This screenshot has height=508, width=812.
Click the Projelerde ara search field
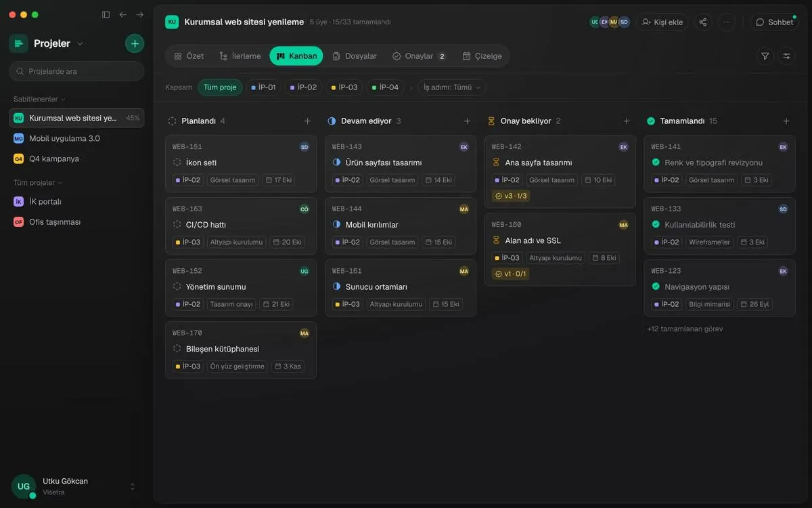(x=76, y=71)
